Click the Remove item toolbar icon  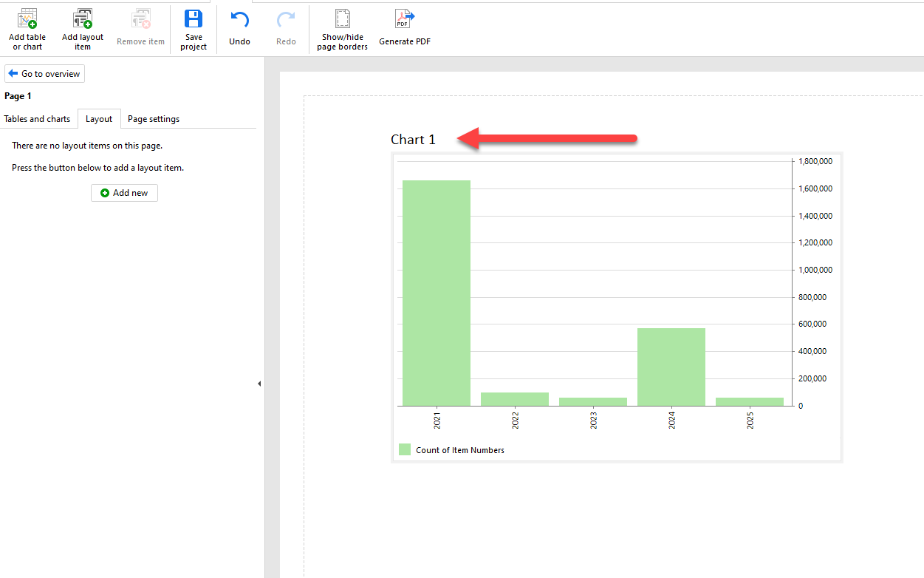140,21
